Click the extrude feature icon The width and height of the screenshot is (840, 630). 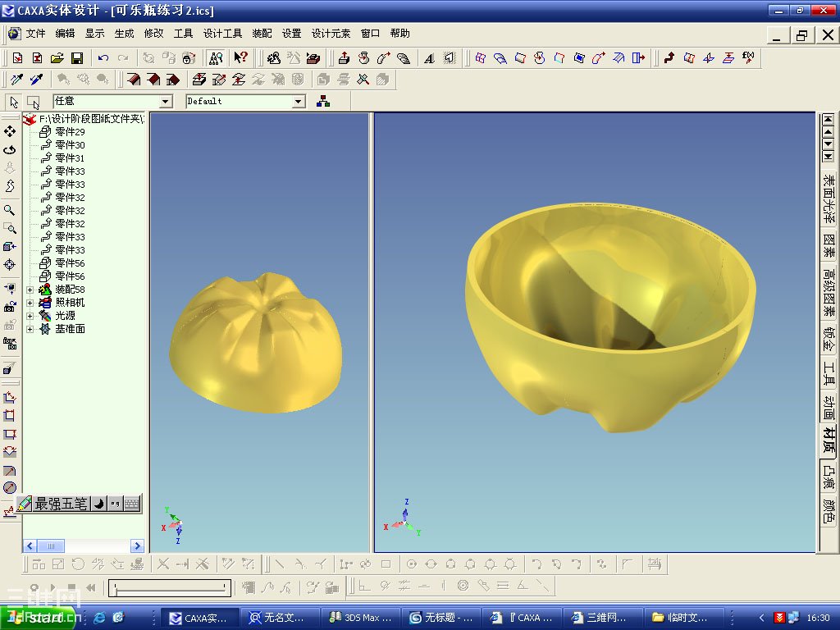344,58
